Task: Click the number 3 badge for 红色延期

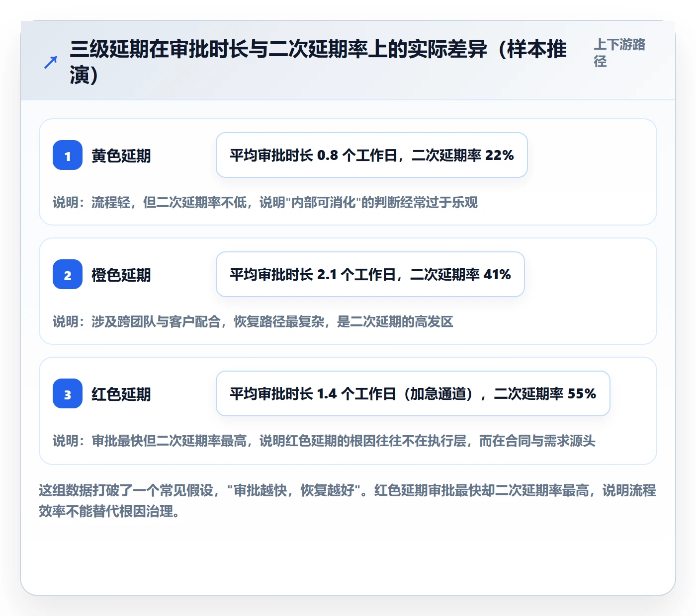Action: 68,393
